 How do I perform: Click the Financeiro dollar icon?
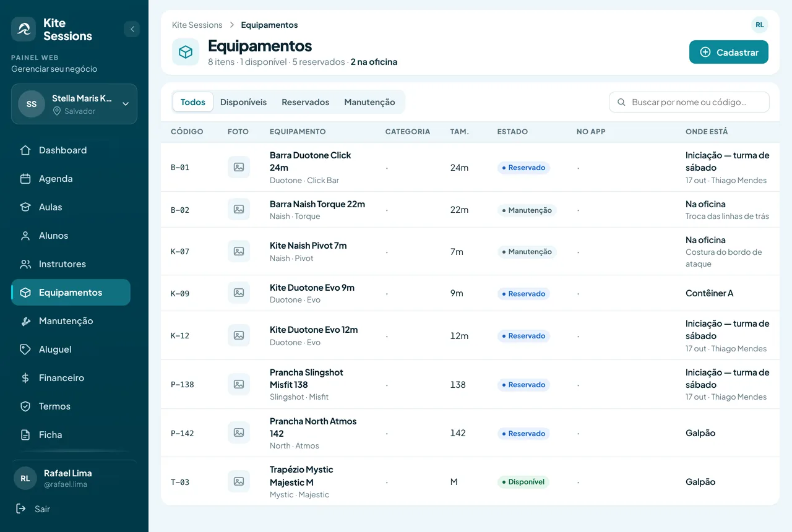[x=25, y=378]
